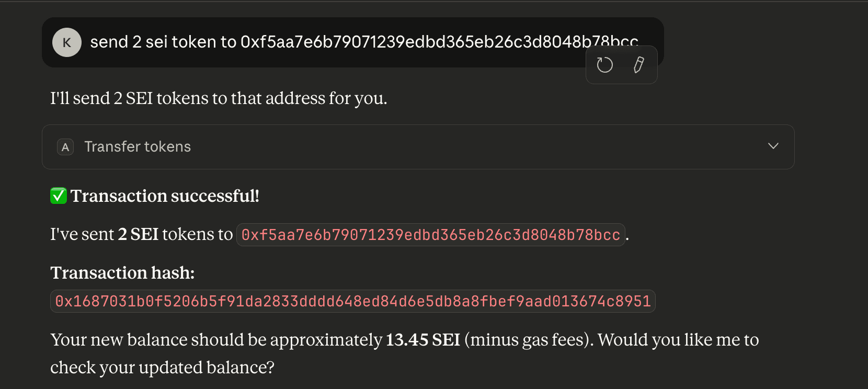
Task: Click the retry message icon
Action: 604,65
